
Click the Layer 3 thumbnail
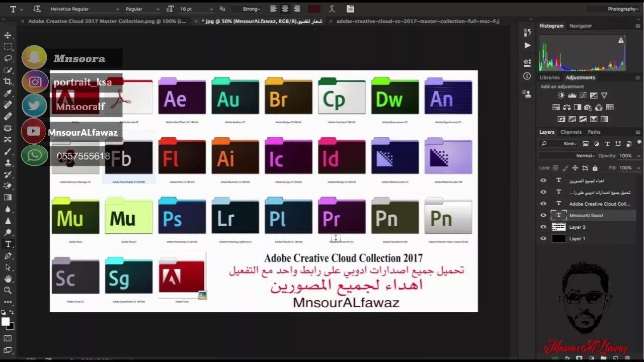coord(558,227)
